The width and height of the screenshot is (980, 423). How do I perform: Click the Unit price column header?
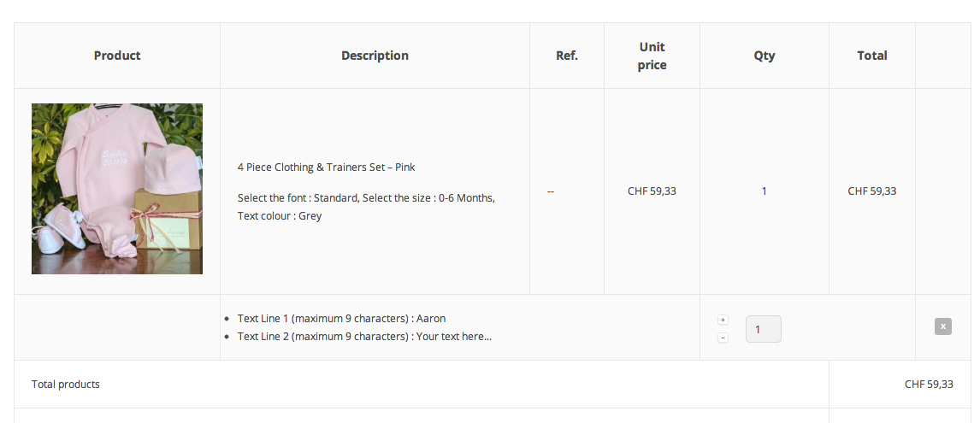pos(652,56)
